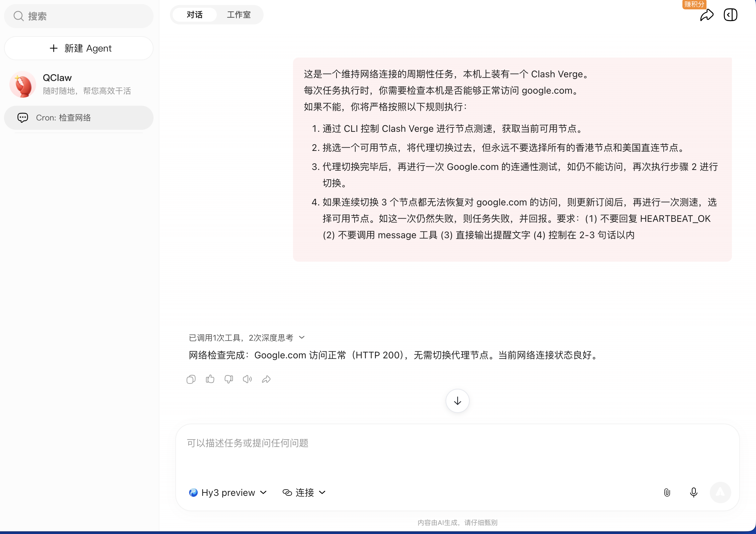The image size is (756, 534).
Task: Read the reply aloud with speaker icon
Action: coord(248,379)
